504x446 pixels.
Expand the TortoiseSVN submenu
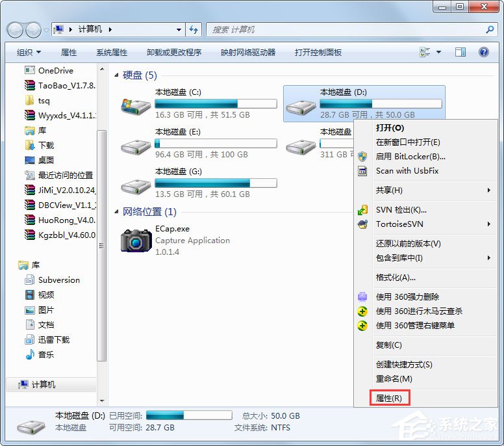tap(489, 224)
